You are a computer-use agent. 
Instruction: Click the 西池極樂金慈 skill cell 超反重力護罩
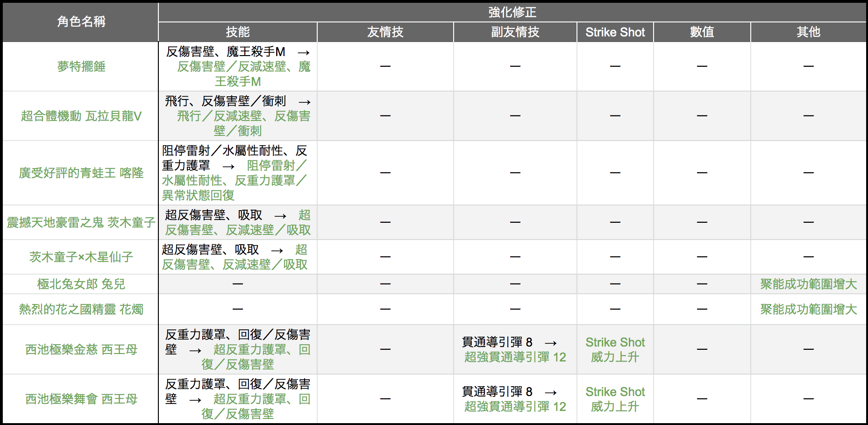(238, 350)
